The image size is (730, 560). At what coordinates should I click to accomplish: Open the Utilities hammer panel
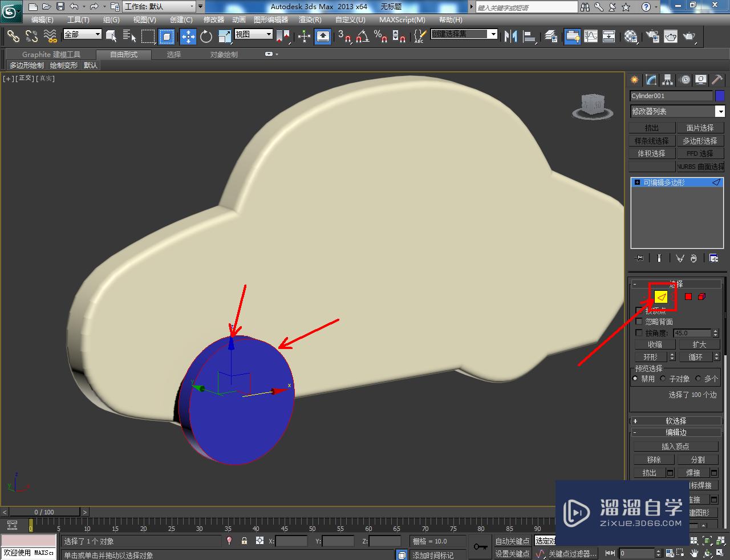click(717, 80)
